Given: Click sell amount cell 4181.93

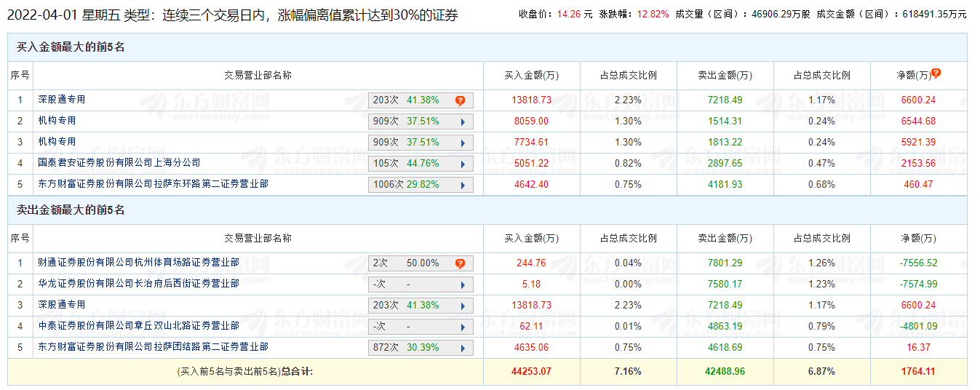Looking at the screenshot, I should 725,185.
